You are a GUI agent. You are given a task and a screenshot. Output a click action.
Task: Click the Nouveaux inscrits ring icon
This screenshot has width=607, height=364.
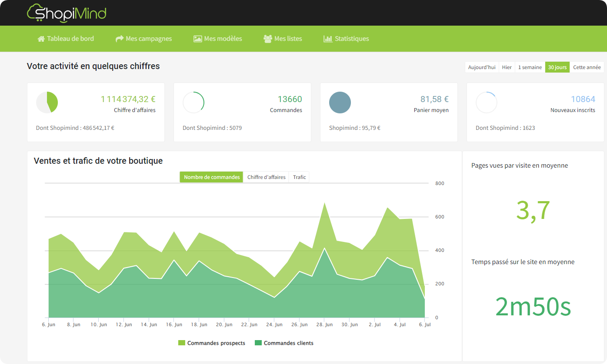[487, 103]
